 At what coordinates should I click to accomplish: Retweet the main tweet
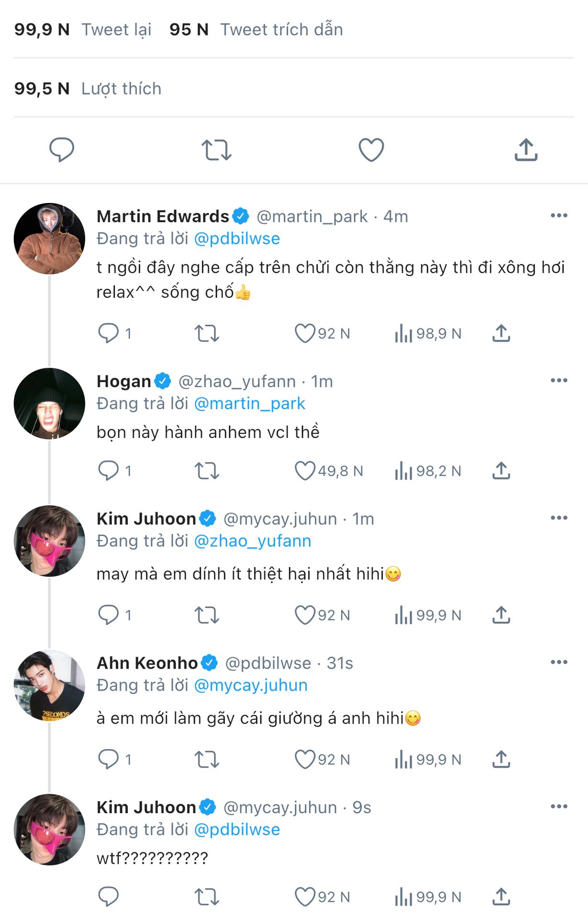pyautogui.click(x=216, y=150)
